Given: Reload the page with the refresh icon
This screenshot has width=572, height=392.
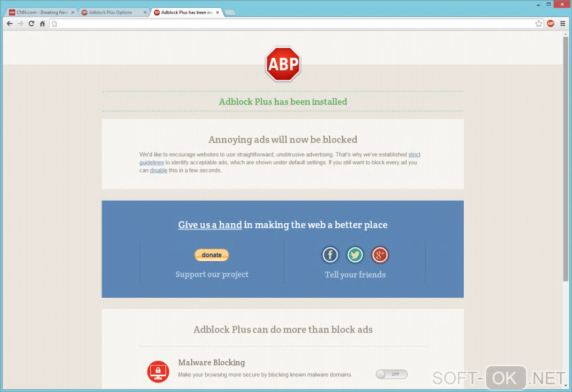Looking at the screenshot, I should [31, 24].
